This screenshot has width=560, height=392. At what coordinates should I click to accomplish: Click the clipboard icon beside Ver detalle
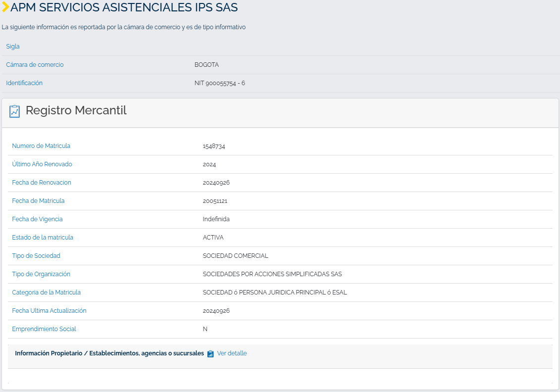(210, 353)
